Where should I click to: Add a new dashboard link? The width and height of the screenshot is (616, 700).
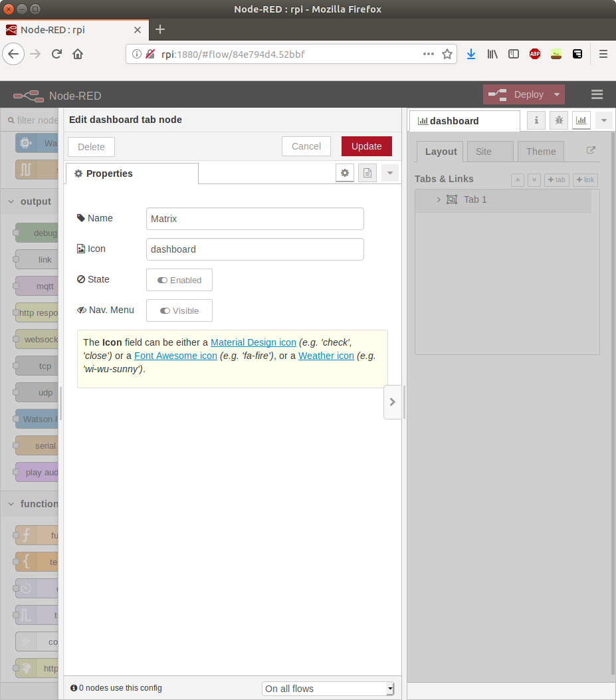point(585,180)
